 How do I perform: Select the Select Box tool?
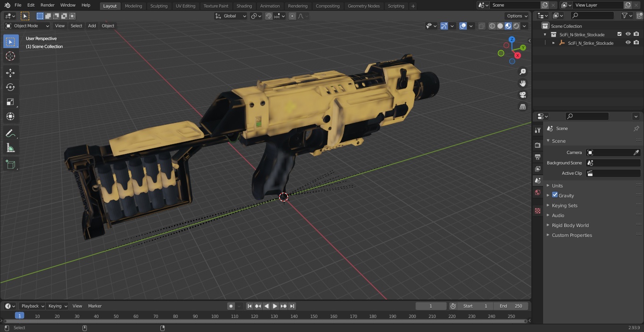[x=10, y=41]
